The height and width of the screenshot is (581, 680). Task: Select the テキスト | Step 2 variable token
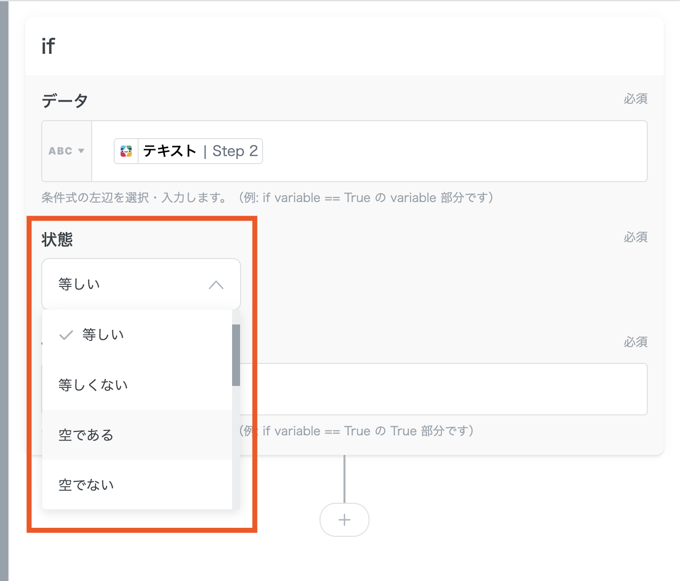pos(188,151)
